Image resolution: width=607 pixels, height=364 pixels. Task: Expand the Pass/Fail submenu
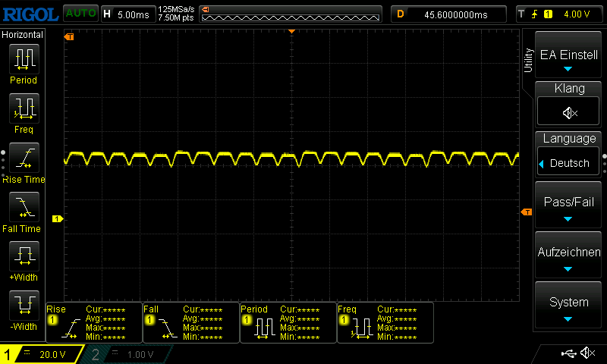click(x=569, y=206)
